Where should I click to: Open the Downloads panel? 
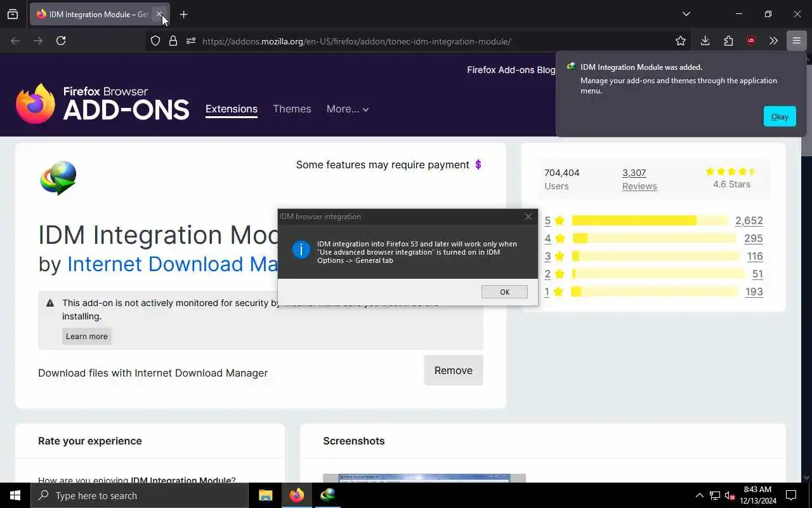705,41
